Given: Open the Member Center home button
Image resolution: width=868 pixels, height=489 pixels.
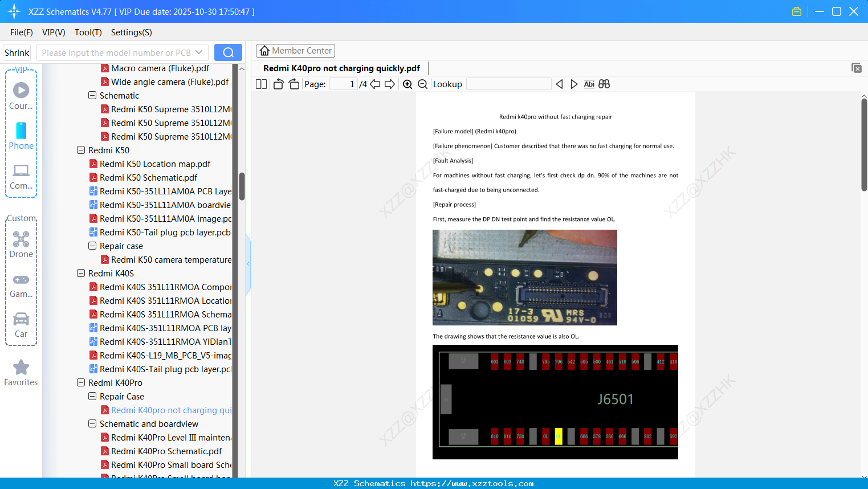Looking at the screenshot, I should [295, 51].
